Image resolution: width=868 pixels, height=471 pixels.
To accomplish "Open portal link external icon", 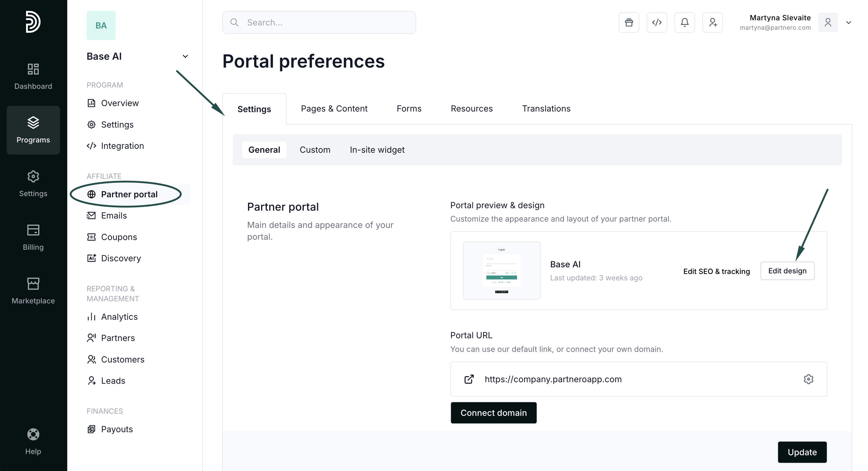I will tap(469, 379).
